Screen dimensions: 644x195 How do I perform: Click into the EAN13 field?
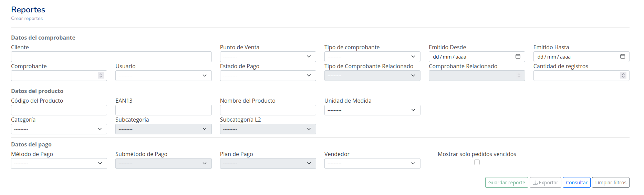164,110
